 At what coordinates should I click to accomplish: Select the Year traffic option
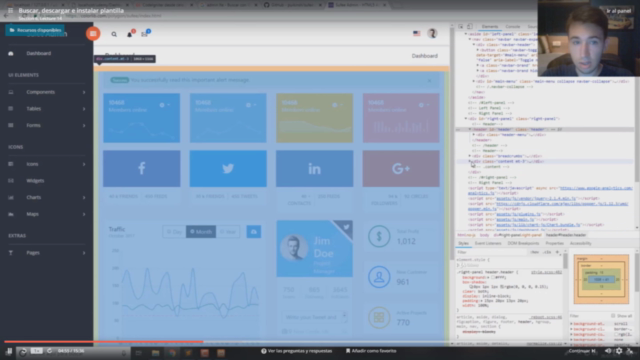(228, 232)
